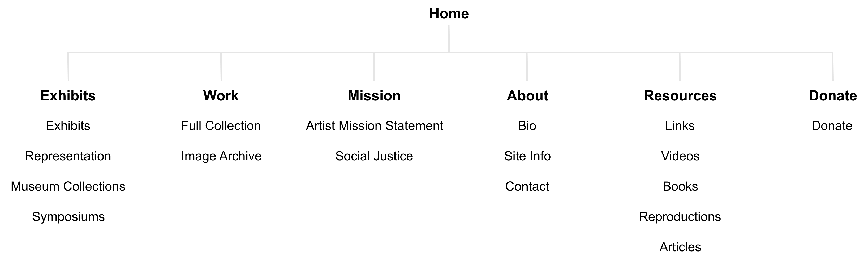Open the Social Justice page
Viewport: 868px width, 264px height.
click(374, 156)
